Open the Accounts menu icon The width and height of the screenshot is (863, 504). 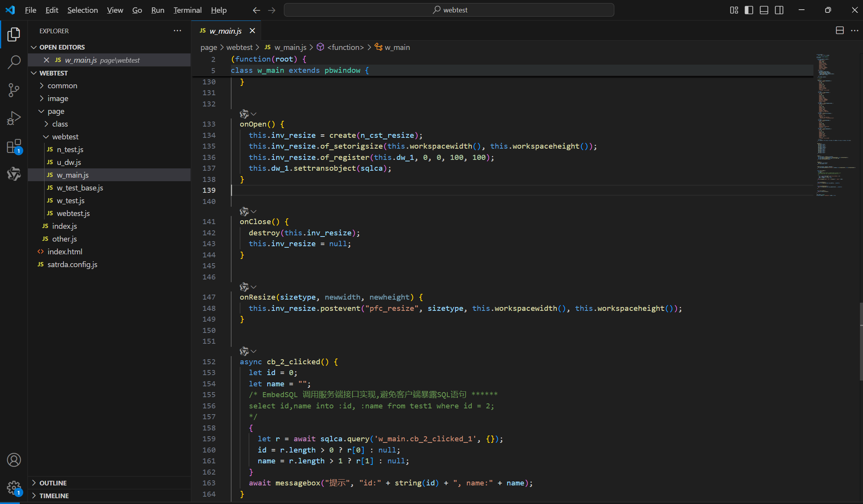[x=14, y=460]
